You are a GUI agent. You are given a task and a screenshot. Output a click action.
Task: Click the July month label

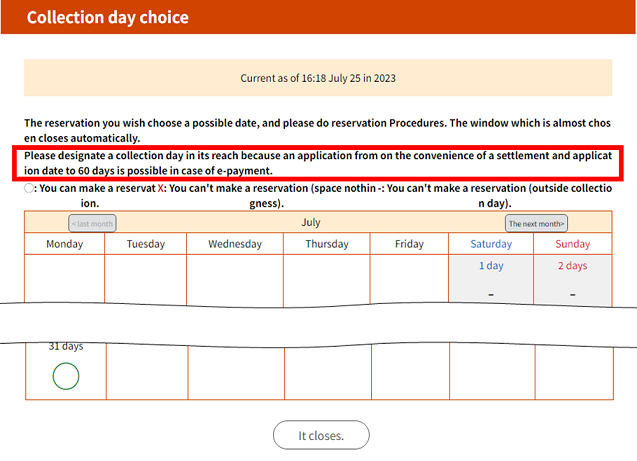(x=310, y=222)
